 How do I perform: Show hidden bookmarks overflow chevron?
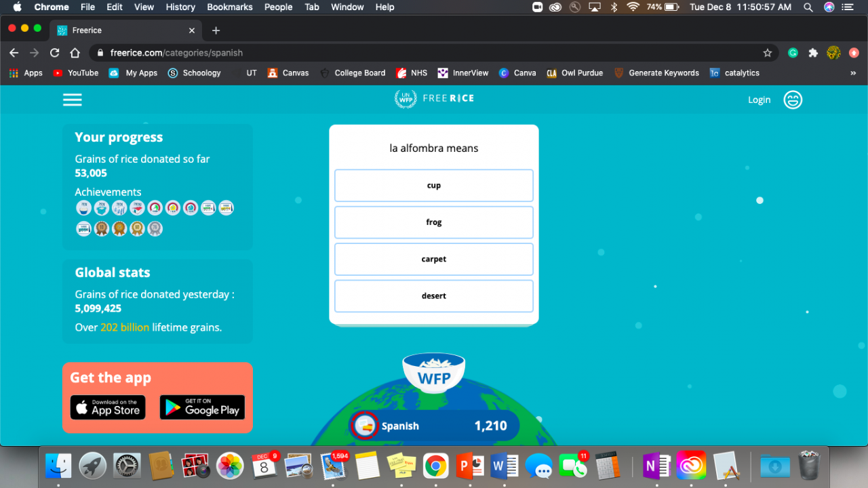tap(852, 73)
